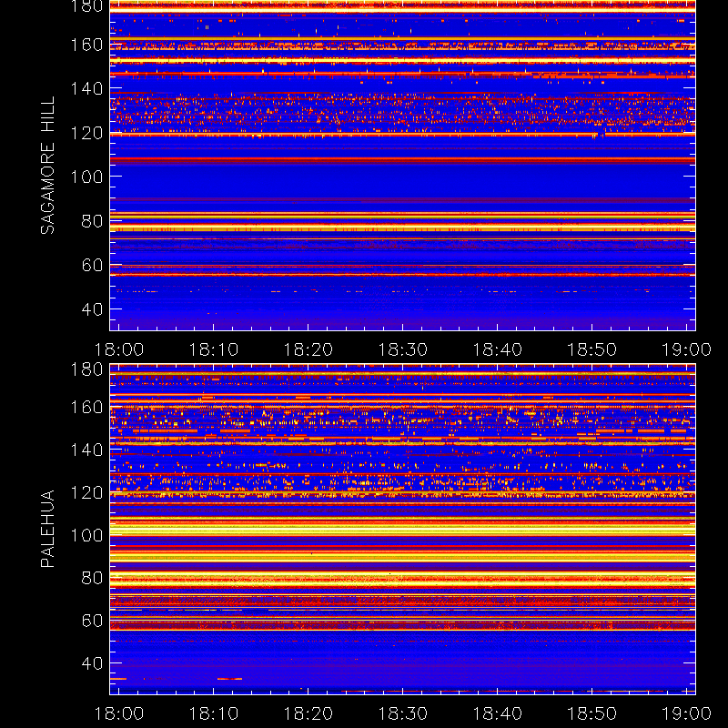Image resolution: width=728 pixels, height=728 pixels.
Task: Click the 18:20 time label under the Palehua plot
Action: [x=308, y=713]
